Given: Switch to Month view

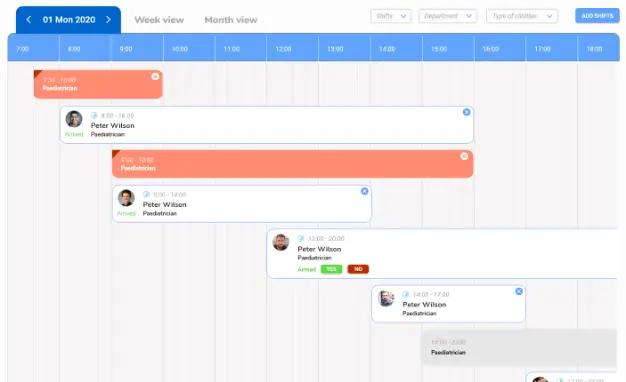Looking at the screenshot, I should [231, 20].
